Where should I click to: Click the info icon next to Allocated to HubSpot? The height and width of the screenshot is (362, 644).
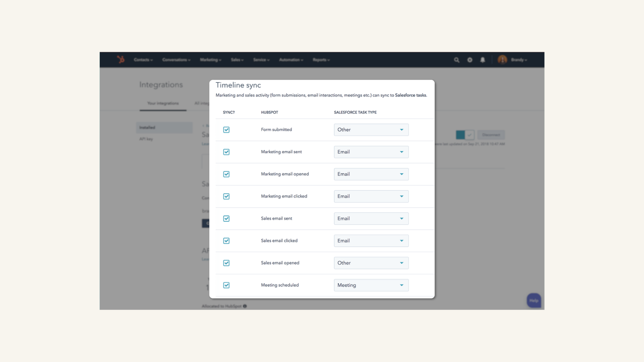pos(245,306)
